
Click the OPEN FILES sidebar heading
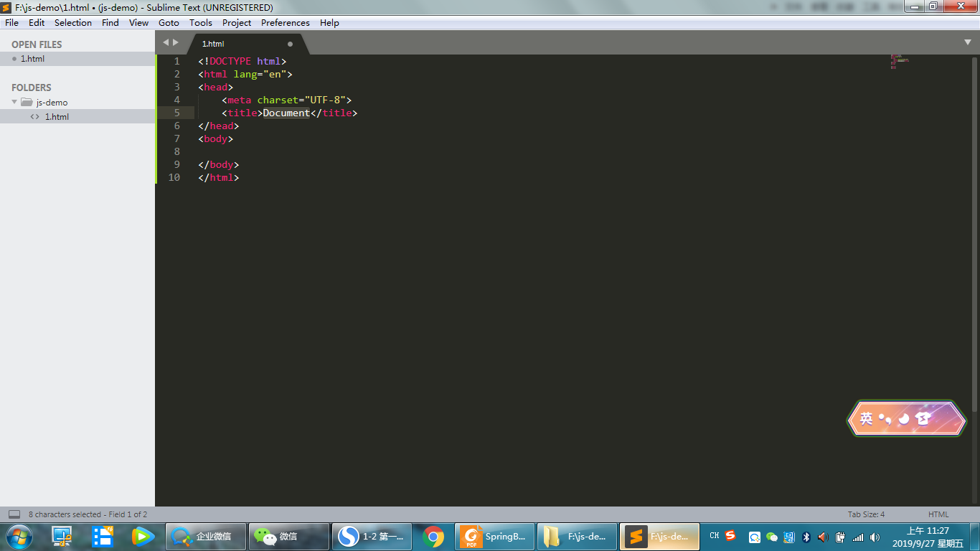point(37,44)
